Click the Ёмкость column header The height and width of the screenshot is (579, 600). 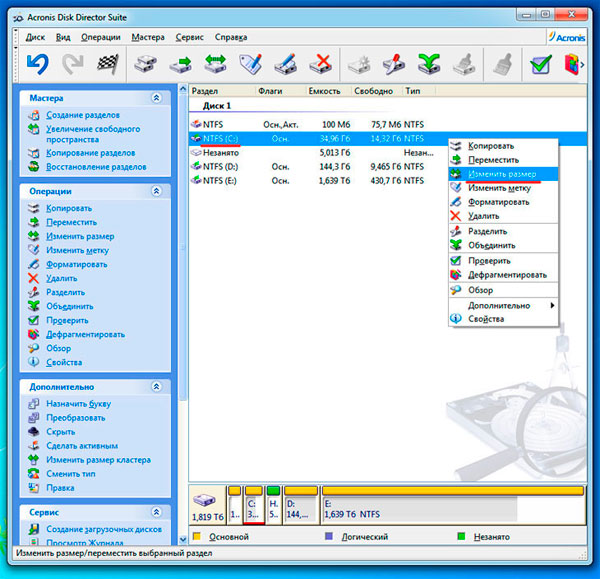(x=323, y=90)
